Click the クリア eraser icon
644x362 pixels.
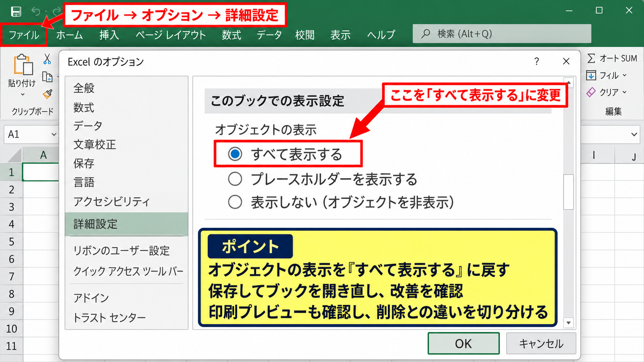click(591, 92)
